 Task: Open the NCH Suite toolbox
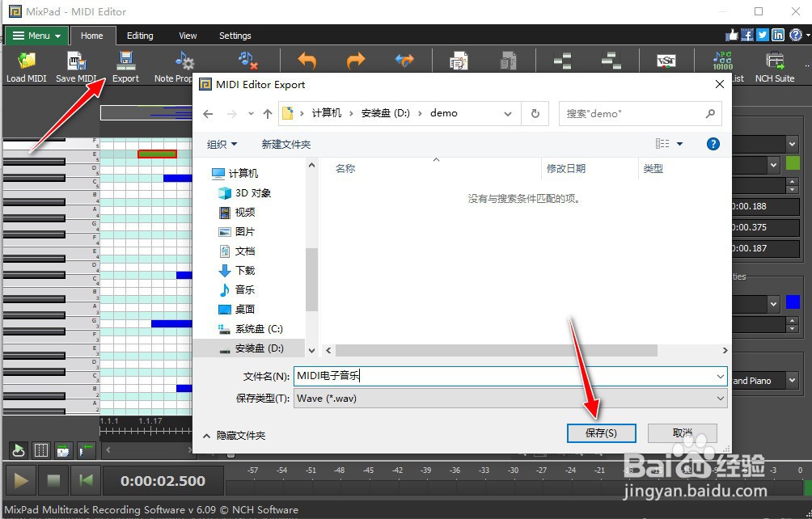(774, 67)
